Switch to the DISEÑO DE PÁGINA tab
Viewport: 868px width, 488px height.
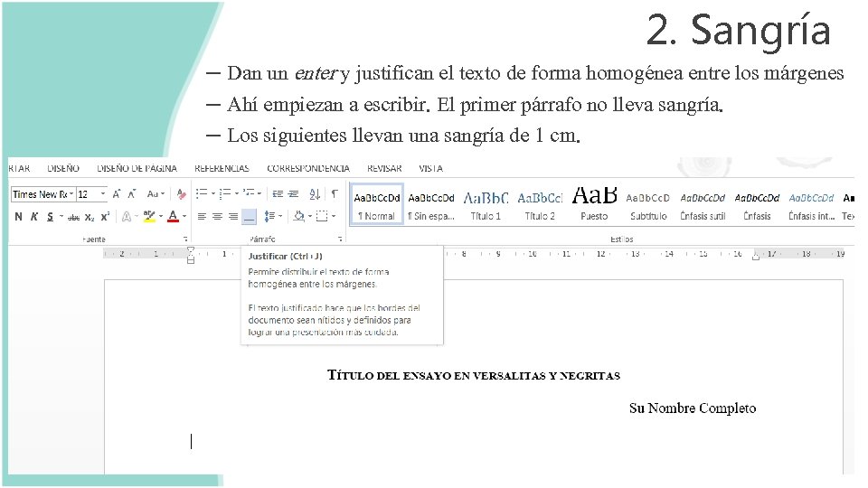137,168
